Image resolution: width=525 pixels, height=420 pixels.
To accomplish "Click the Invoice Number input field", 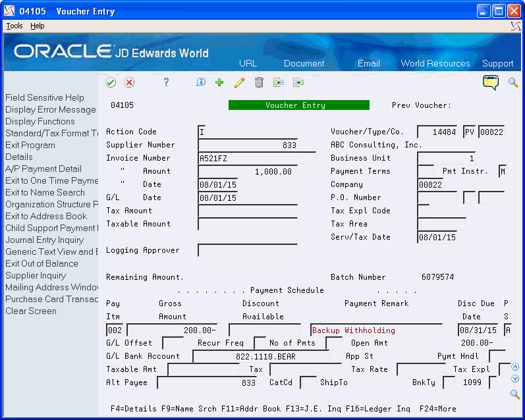I will tap(256, 158).
